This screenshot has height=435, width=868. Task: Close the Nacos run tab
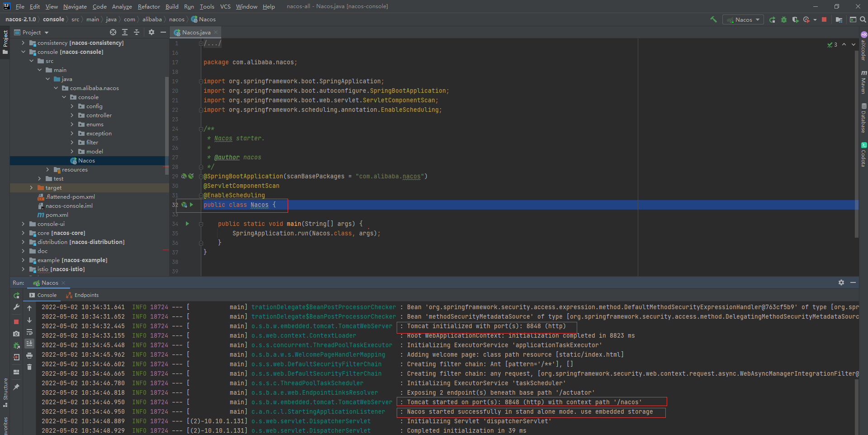(x=63, y=283)
